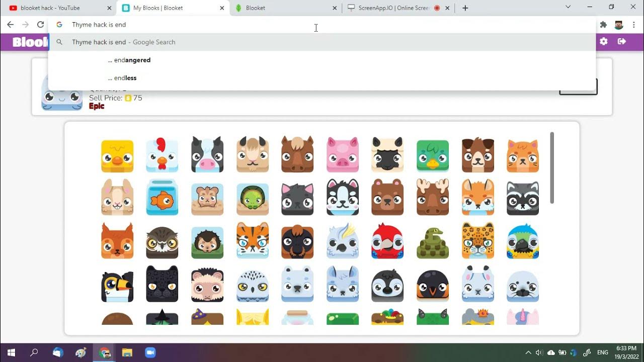644x362 pixels.
Task: Select the beige Rabbit blook
Action: click(x=117, y=197)
